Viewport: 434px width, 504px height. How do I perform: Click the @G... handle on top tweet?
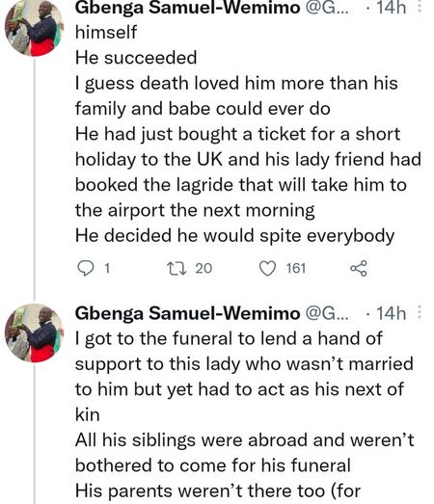coord(327,7)
